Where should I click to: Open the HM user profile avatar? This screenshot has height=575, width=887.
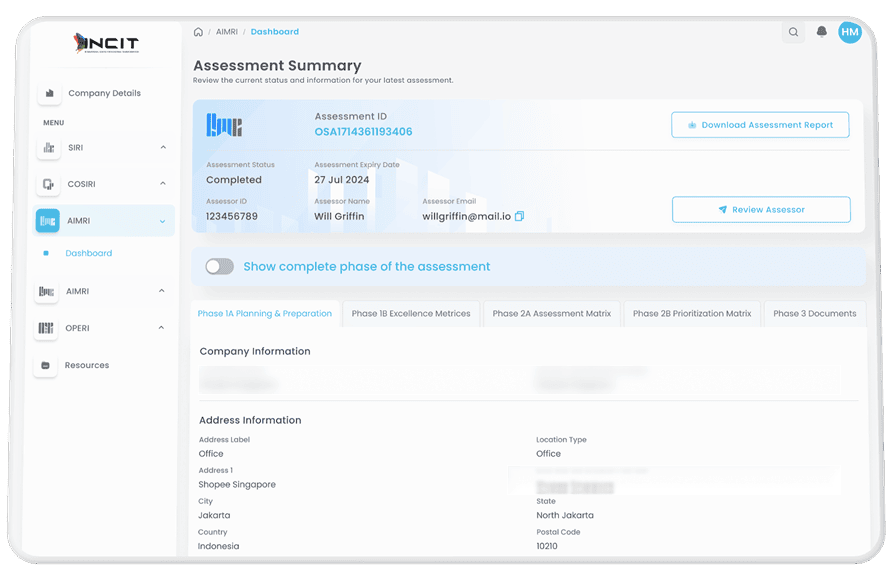tap(849, 32)
